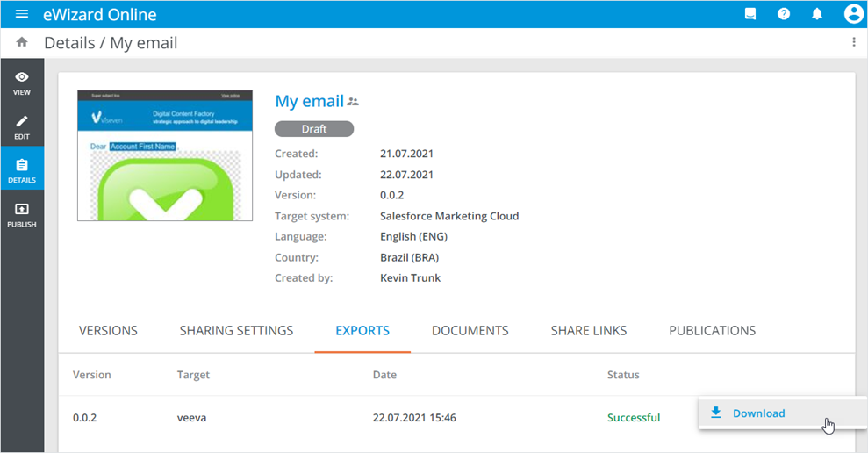The image size is (868, 453).
Task: Open the hamburger navigation menu
Action: (x=22, y=14)
